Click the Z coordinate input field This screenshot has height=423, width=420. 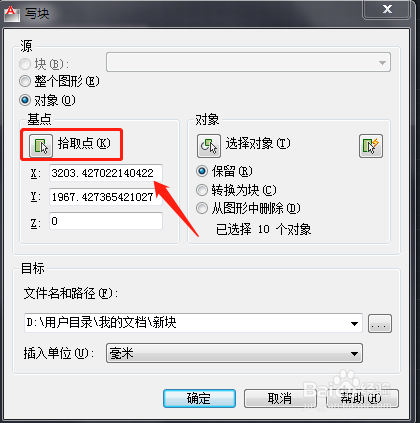point(106,221)
